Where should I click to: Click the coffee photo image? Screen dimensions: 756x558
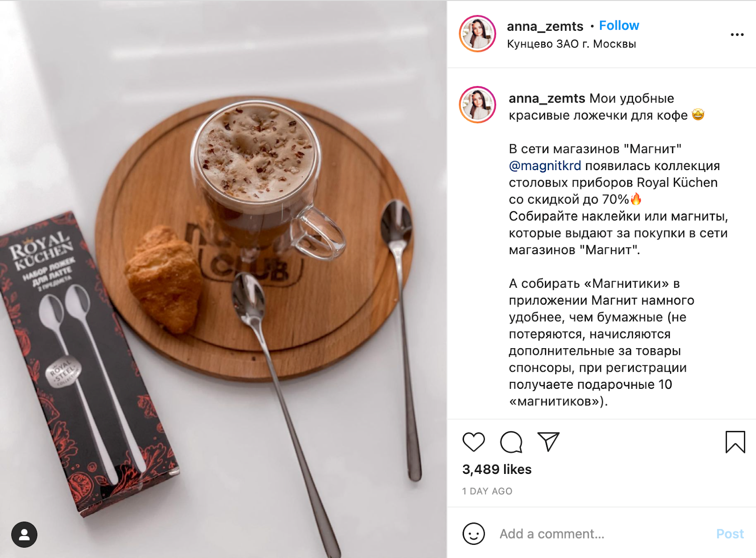coord(223,279)
